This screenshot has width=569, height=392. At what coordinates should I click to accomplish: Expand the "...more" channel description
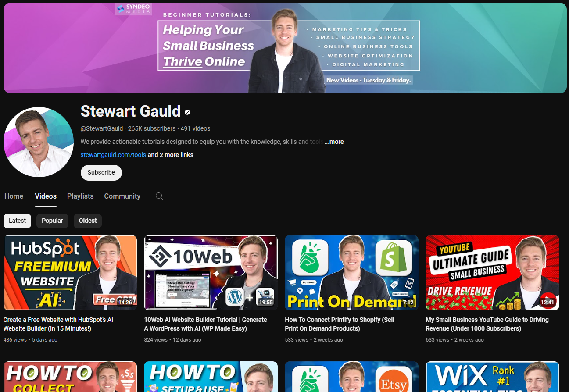pyautogui.click(x=334, y=142)
